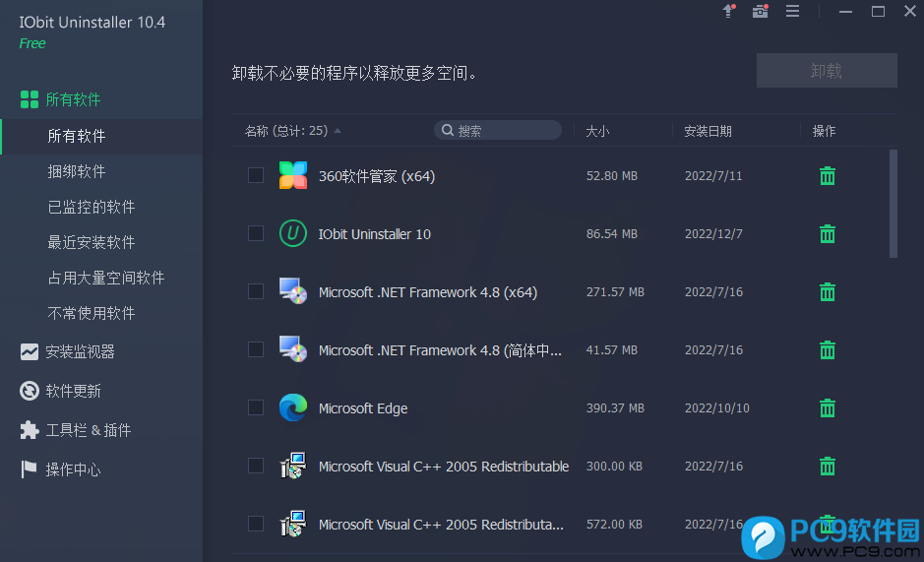Click the 360软件管家 (x64) program name
924x562 pixels.
[x=377, y=176]
